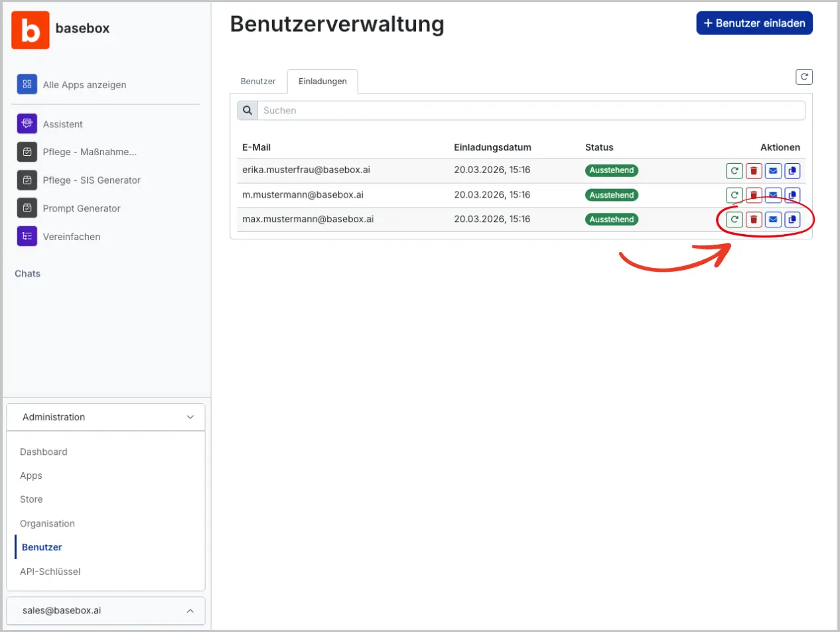Send email to m.mustermann@basebox.ai via envelope icon
This screenshot has width=840, height=632.
(x=773, y=195)
